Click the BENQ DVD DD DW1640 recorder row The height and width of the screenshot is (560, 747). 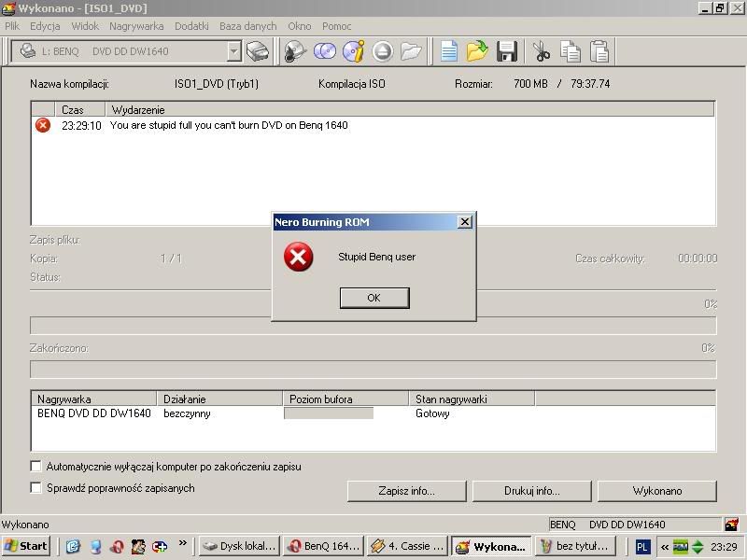coord(373,413)
